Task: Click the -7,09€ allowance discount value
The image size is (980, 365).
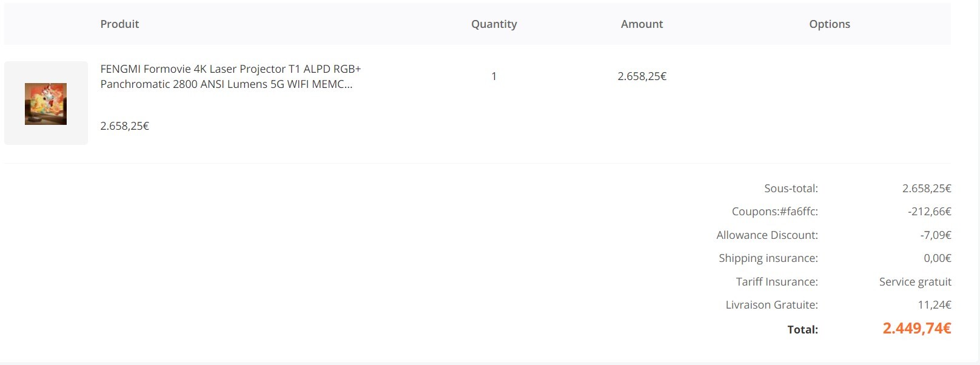Action: click(935, 235)
